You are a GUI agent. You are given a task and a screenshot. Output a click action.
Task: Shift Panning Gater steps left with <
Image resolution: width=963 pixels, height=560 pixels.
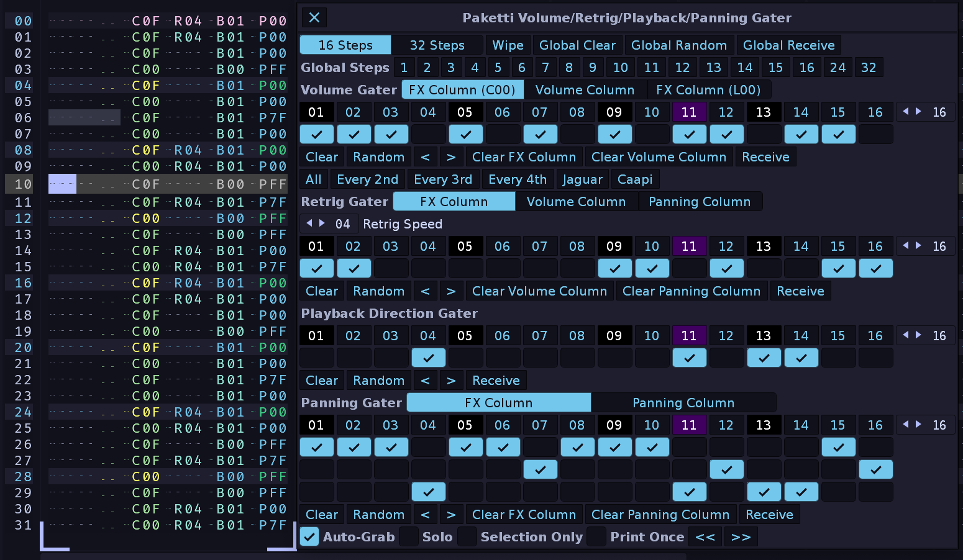pos(426,515)
